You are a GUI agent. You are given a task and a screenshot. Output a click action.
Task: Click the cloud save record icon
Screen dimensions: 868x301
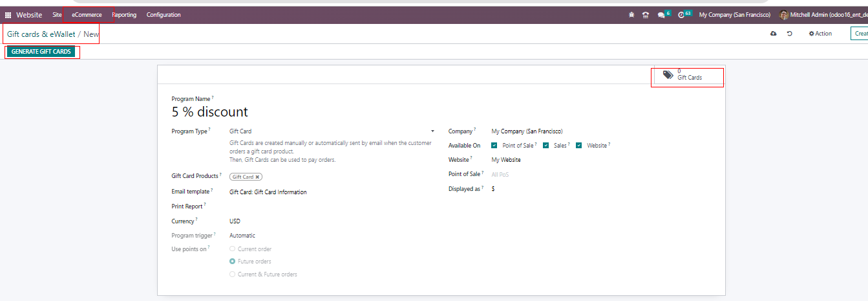(x=774, y=34)
